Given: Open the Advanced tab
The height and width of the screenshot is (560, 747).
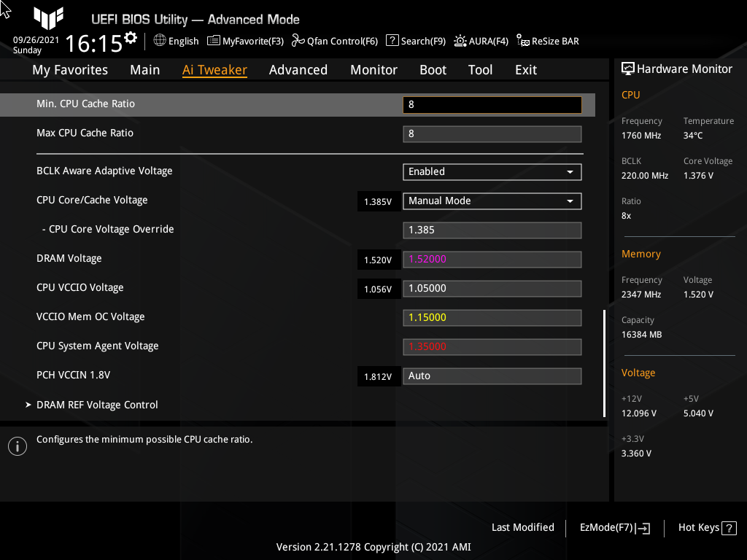Looking at the screenshot, I should click(x=298, y=70).
